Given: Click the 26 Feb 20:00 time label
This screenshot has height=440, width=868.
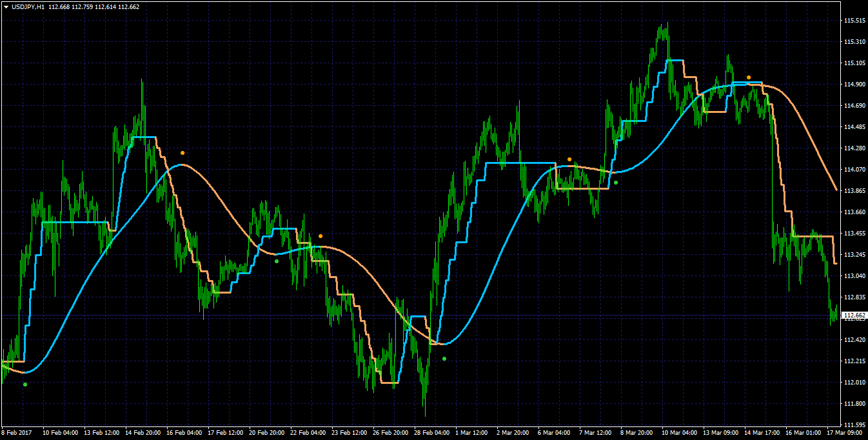Looking at the screenshot, I should [391, 433].
